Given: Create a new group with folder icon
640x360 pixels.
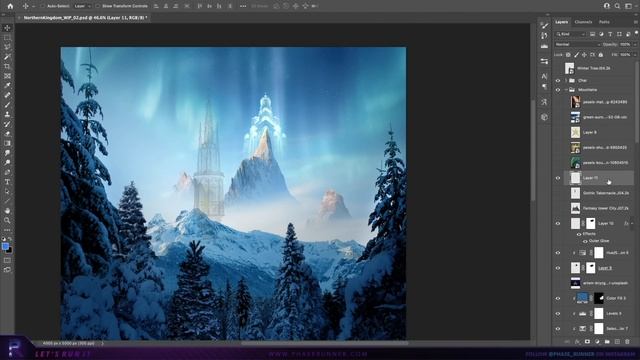Looking at the screenshot, I should coord(607,342).
